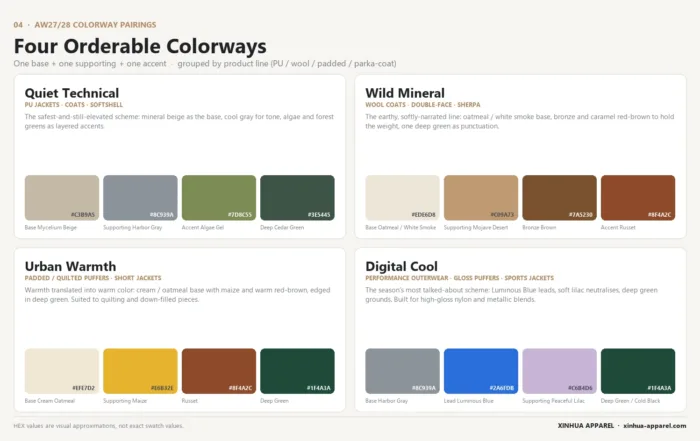Choose the Peaceful Lilac swatch
700x441 pixels.
(559, 371)
